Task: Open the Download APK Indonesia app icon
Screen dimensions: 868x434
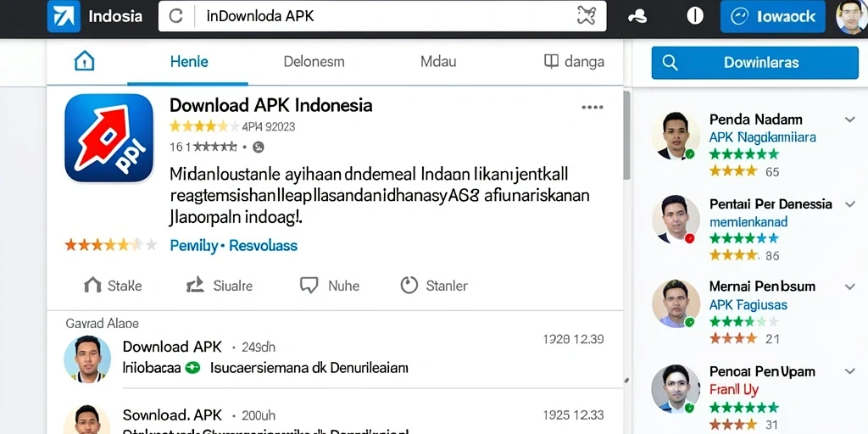Action: coord(109,138)
